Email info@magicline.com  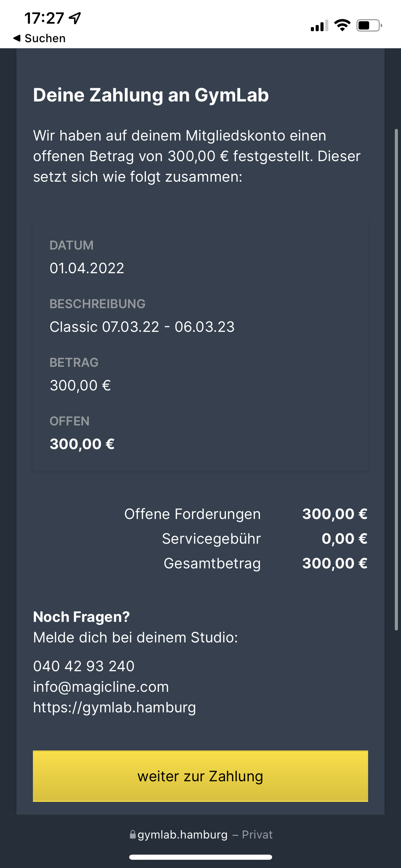(101, 687)
